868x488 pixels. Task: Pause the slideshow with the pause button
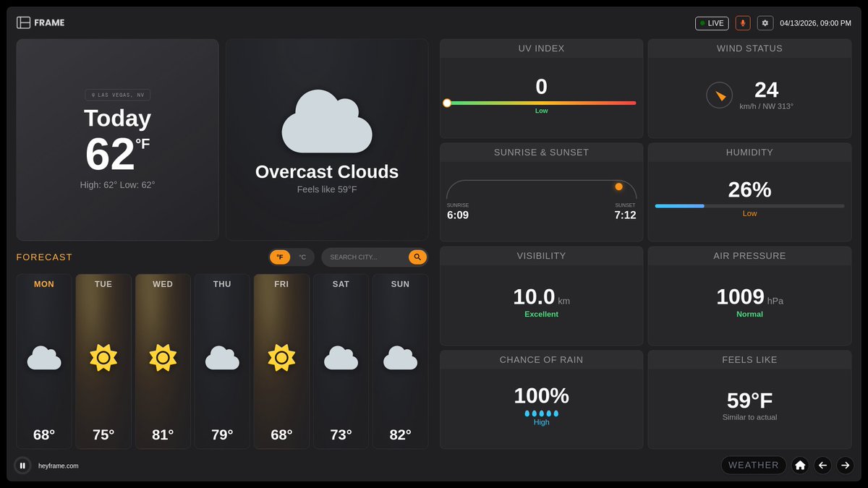(22, 466)
